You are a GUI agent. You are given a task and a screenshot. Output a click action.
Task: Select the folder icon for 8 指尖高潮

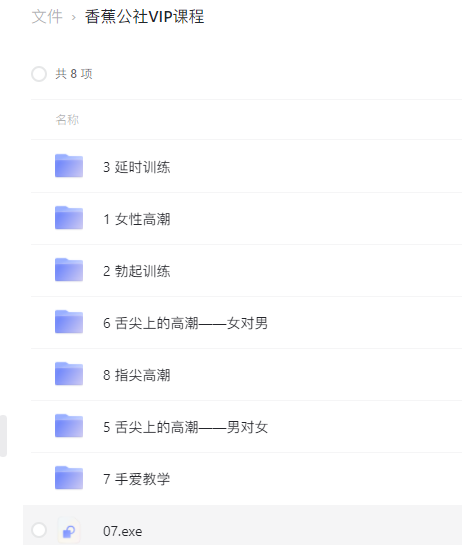69,374
